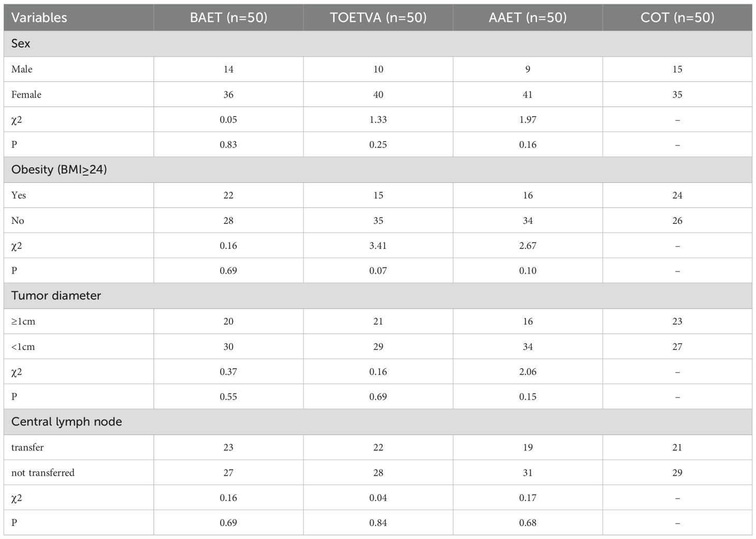Select the BAET sex P value 0.83

click(x=228, y=145)
